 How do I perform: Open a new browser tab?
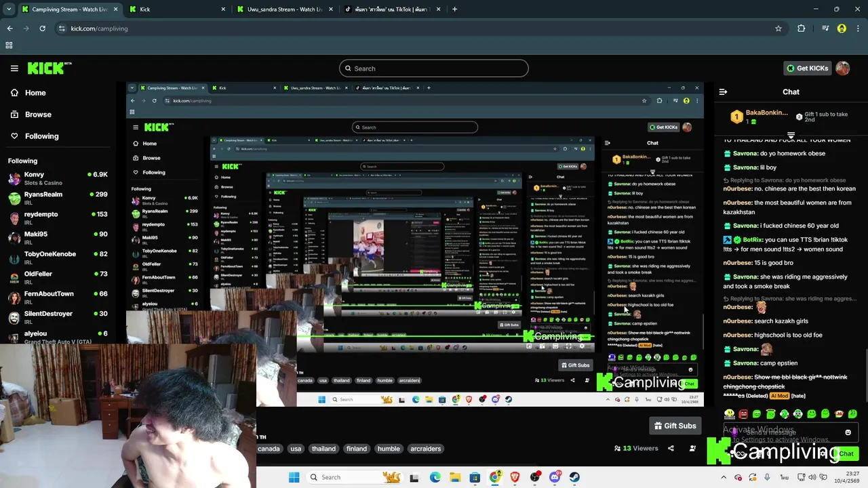click(x=454, y=9)
